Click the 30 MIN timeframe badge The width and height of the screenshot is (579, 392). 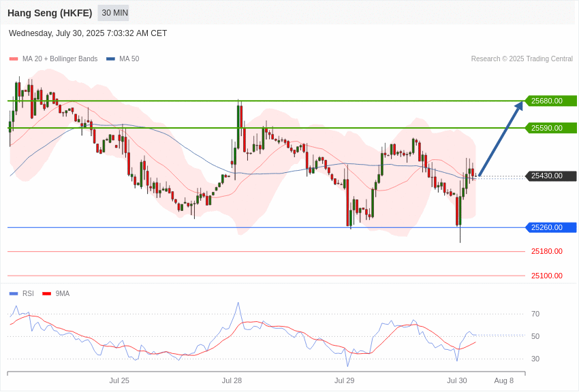(x=113, y=13)
